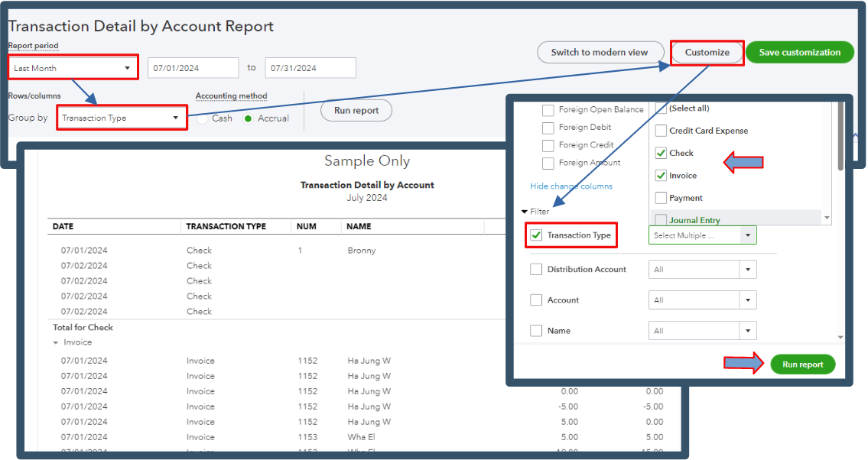
Task: Enable the Select all transaction types checkbox
Action: click(659, 109)
